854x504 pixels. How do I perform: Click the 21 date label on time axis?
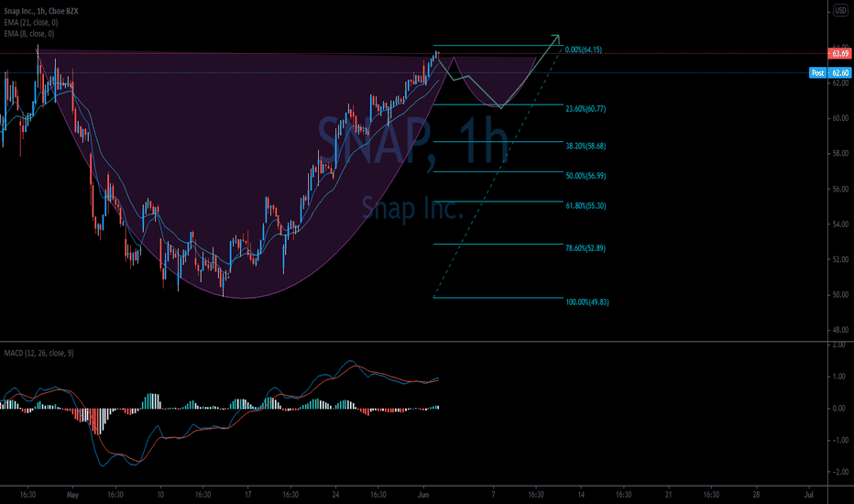(x=668, y=495)
